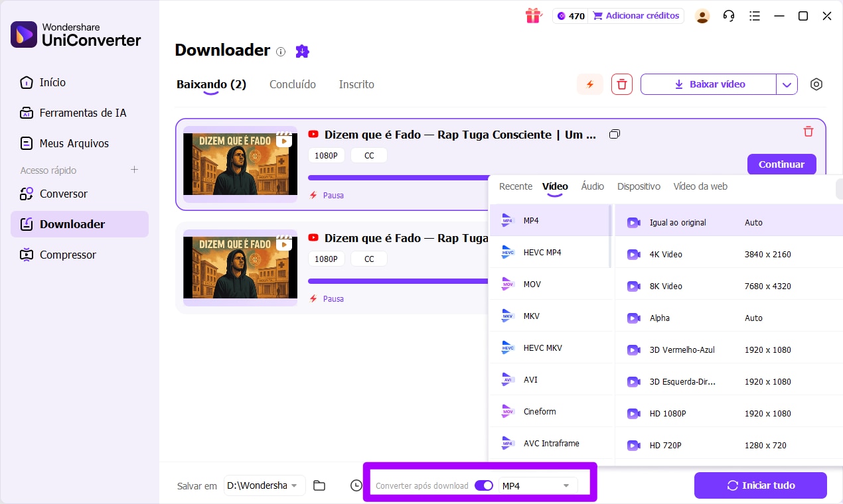Click the high-speed download lightning icon
843x504 pixels.
(589, 84)
